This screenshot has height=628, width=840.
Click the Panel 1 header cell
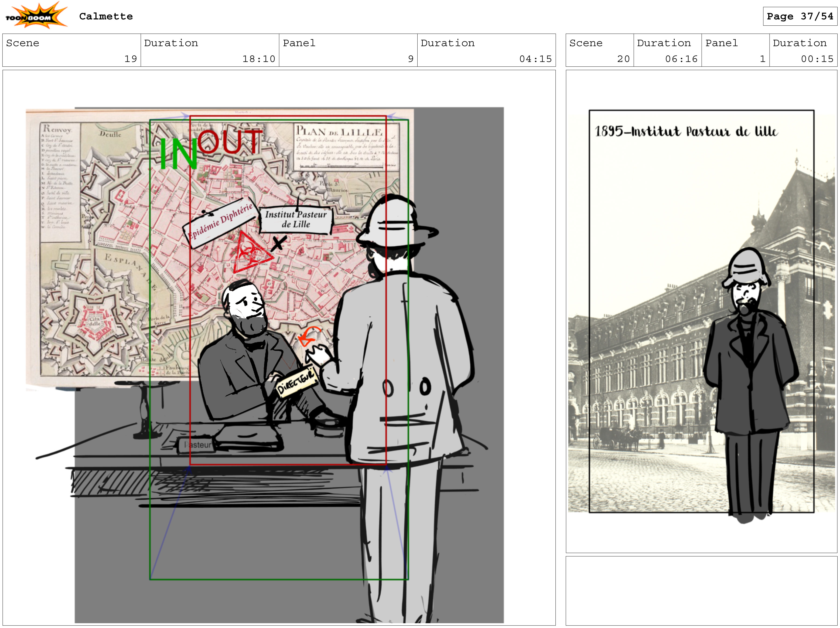pos(736,50)
